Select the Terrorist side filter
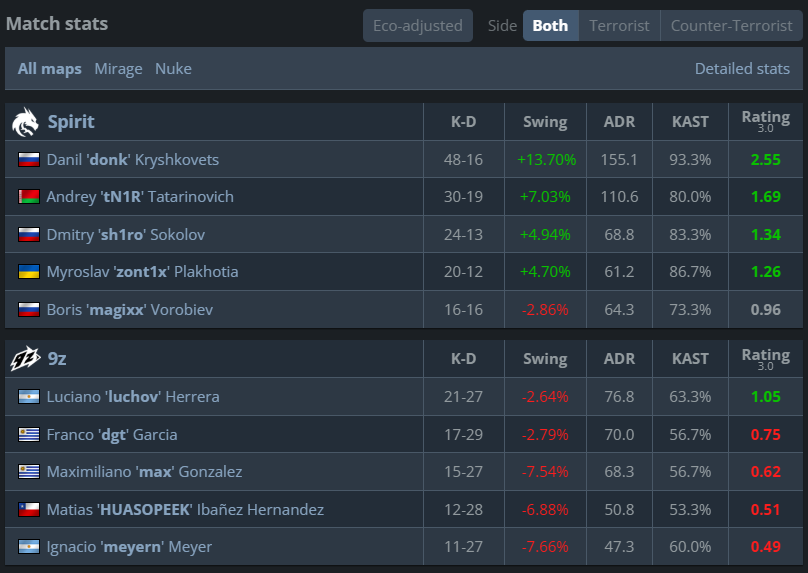 tap(619, 25)
